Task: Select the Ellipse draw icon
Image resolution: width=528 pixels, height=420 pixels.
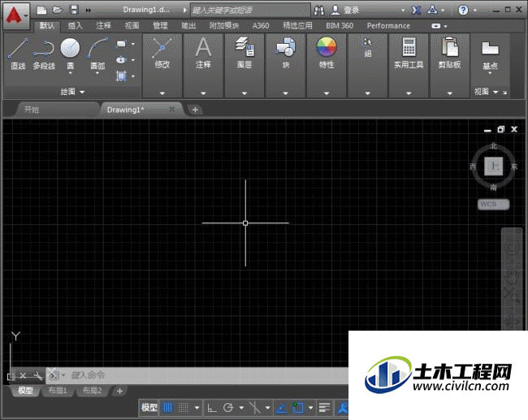Action: [x=121, y=60]
